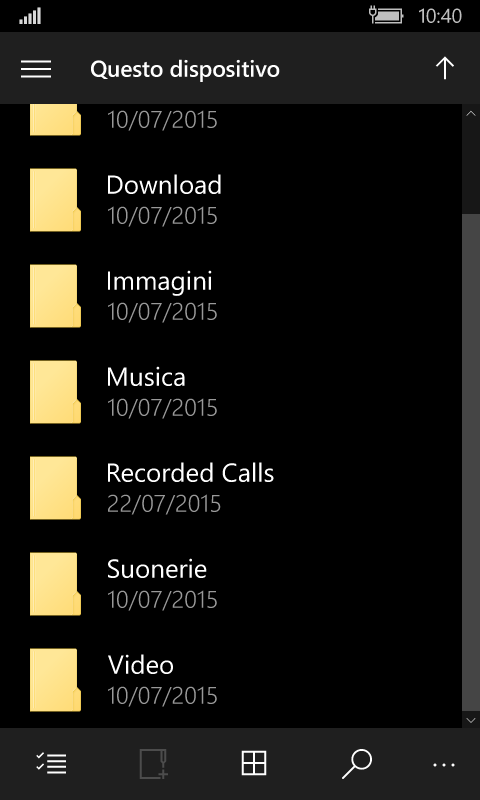Tap the battery charging status icon
The image size is (480, 800).
(x=386, y=16)
